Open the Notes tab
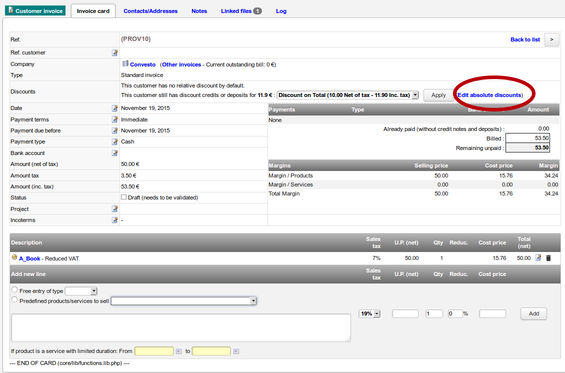The width and height of the screenshot is (565, 373). tap(199, 11)
